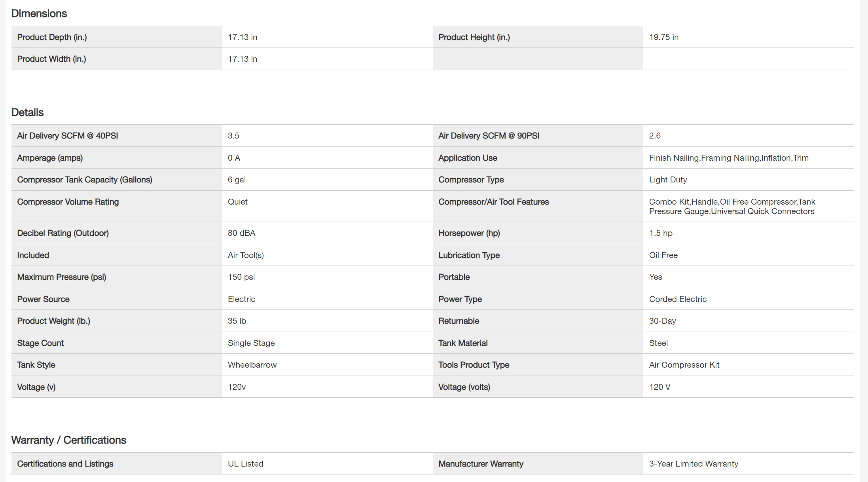The width and height of the screenshot is (868, 482).
Task: Click the Details section heading
Action: click(x=27, y=112)
